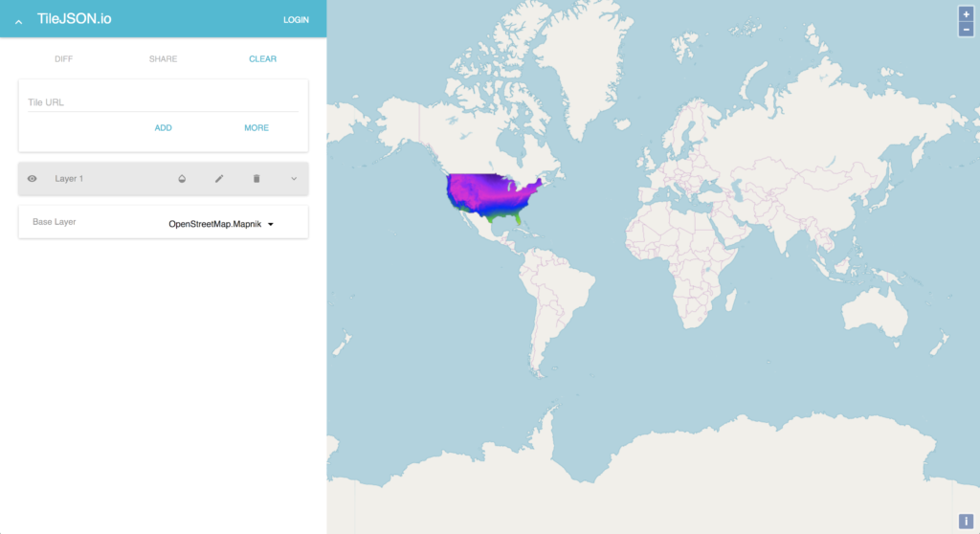The width and height of the screenshot is (980, 534).
Task: Click ADD to add the tile layer
Action: coord(164,128)
